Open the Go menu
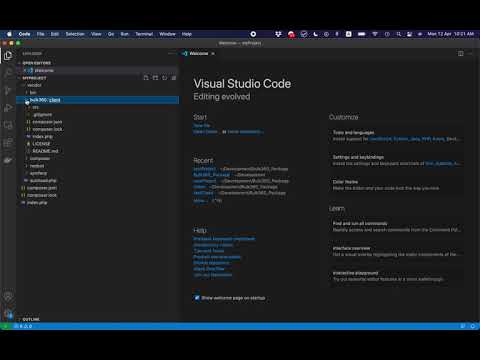The width and height of the screenshot is (480, 360). [x=111, y=34]
